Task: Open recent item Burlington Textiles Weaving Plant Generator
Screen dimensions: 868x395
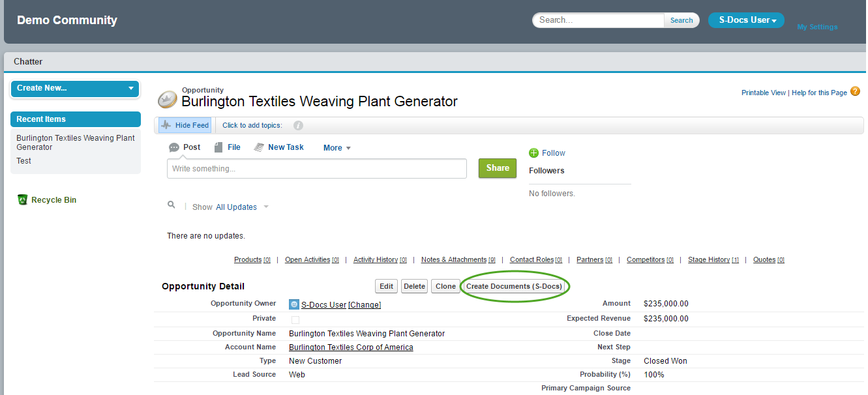Action: click(76, 143)
